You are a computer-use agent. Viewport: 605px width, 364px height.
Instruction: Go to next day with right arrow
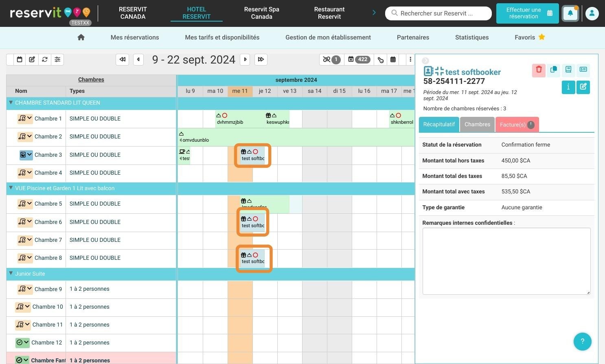pos(245,59)
